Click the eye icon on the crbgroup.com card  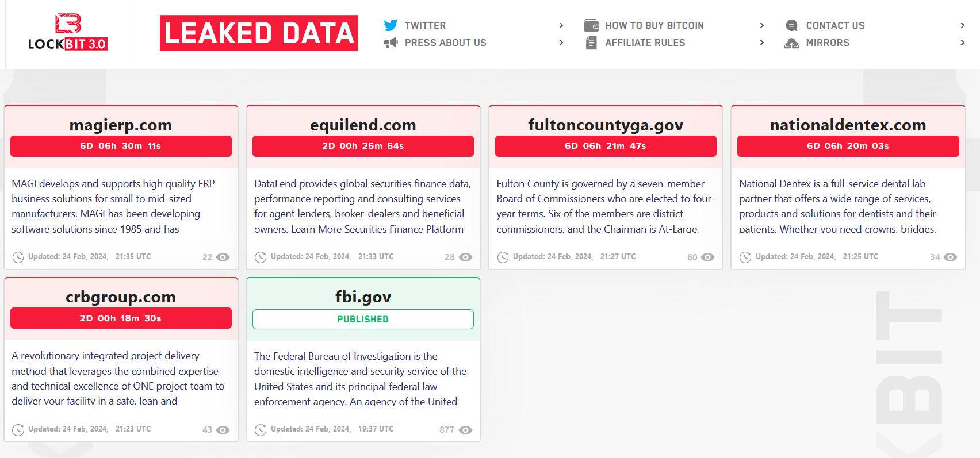point(223,430)
